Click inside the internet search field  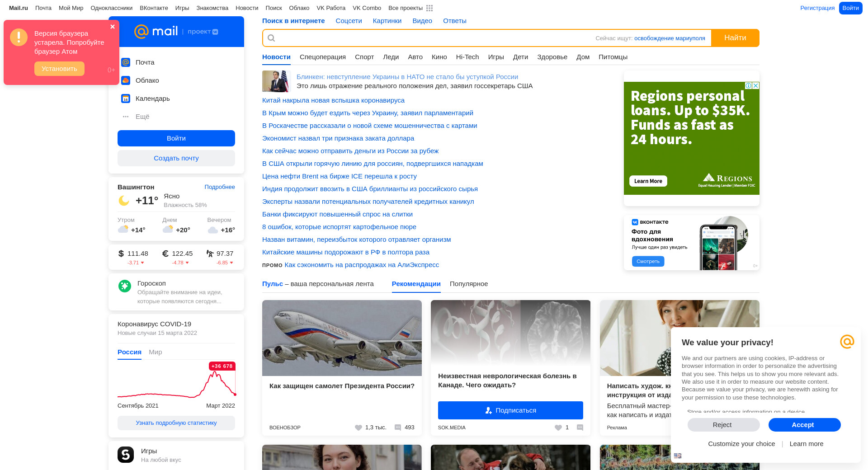pos(429,38)
